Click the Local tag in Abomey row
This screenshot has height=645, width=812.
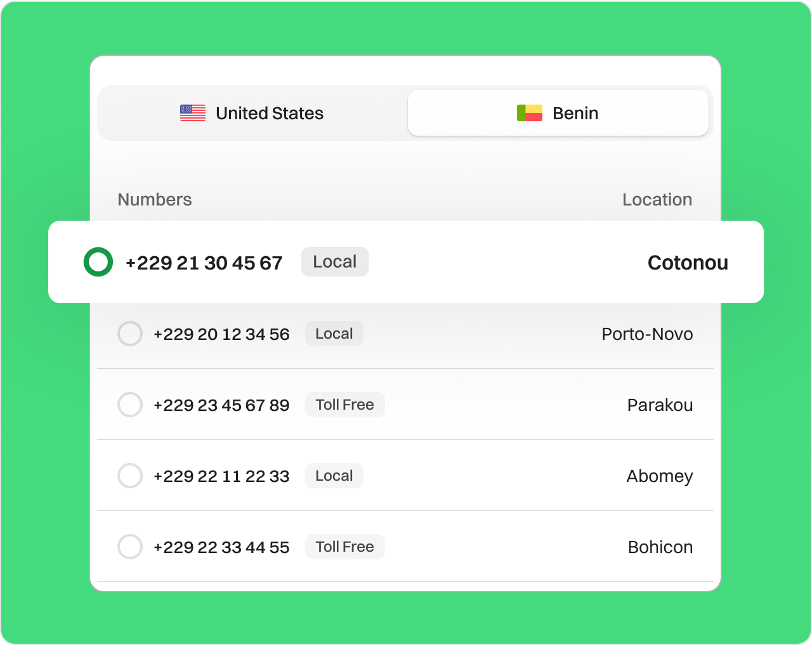[334, 476]
